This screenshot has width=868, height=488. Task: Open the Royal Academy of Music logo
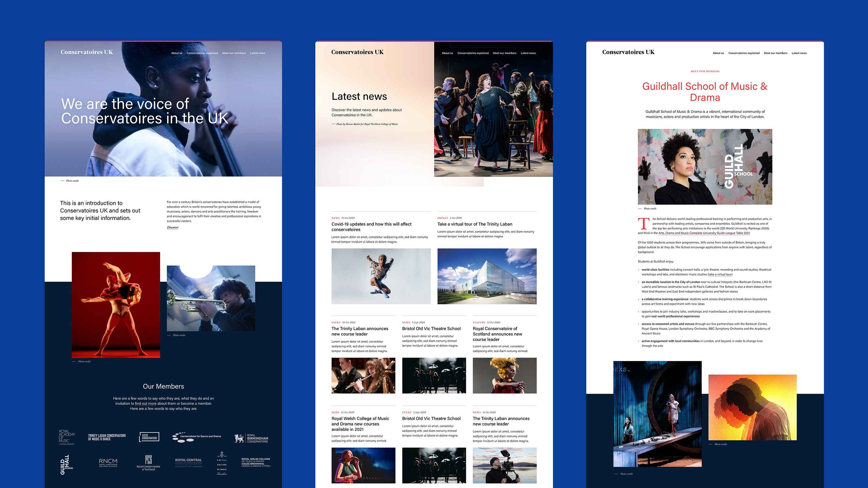(67, 437)
